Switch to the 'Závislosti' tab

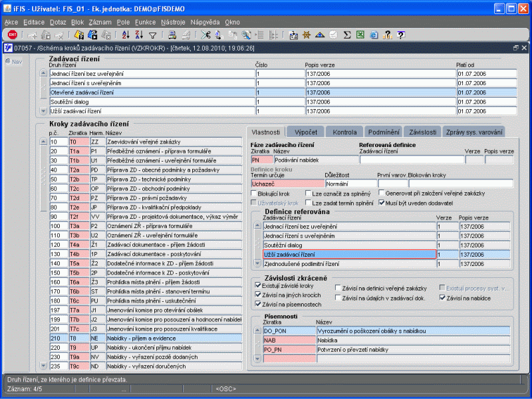tap(422, 132)
